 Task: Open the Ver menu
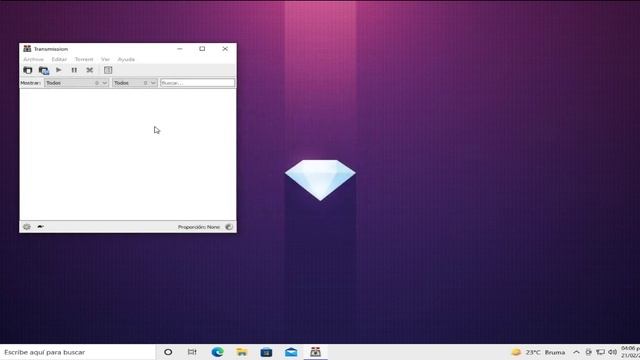(x=105, y=60)
